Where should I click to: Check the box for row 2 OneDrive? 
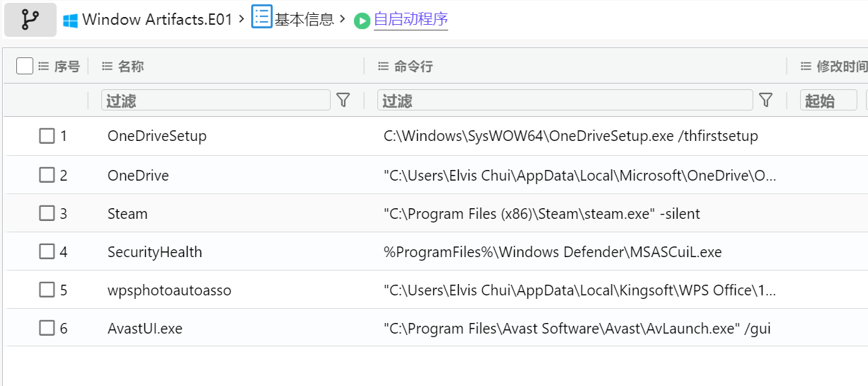coord(47,175)
